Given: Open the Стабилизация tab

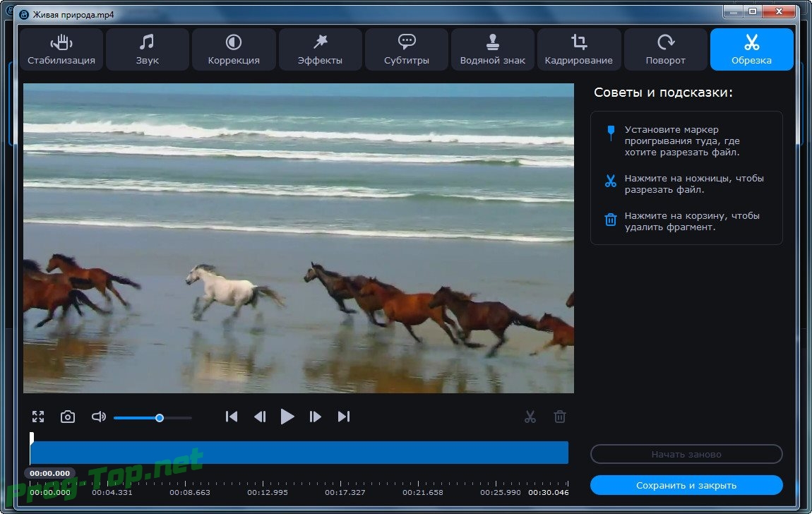Looking at the screenshot, I should pos(61,49).
